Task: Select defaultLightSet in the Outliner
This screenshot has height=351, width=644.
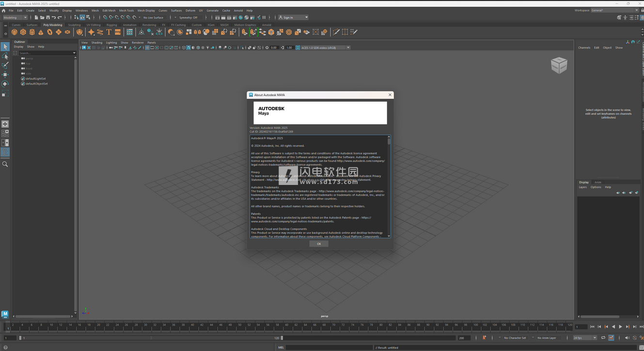Action: (36, 78)
